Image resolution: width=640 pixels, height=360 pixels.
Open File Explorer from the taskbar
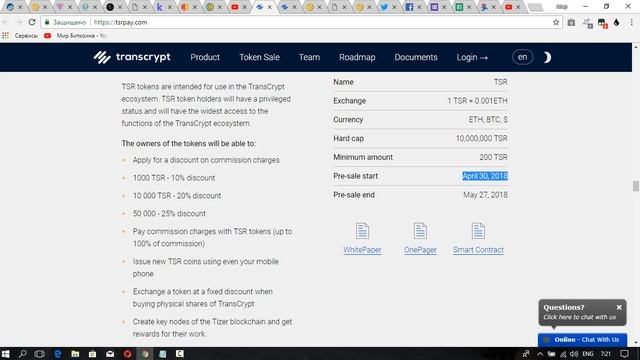75,353
